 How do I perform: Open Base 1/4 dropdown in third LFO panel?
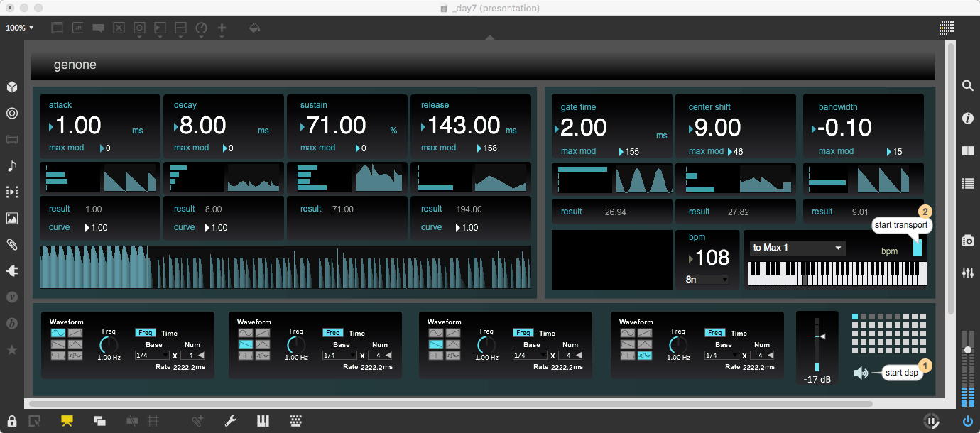click(530, 356)
